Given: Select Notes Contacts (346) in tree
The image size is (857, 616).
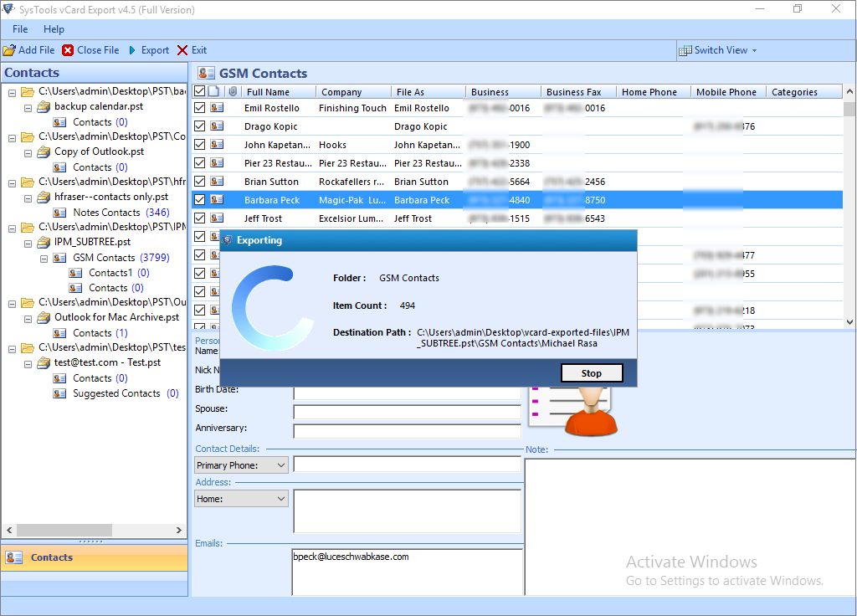Looking at the screenshot, I should (121, 213).
